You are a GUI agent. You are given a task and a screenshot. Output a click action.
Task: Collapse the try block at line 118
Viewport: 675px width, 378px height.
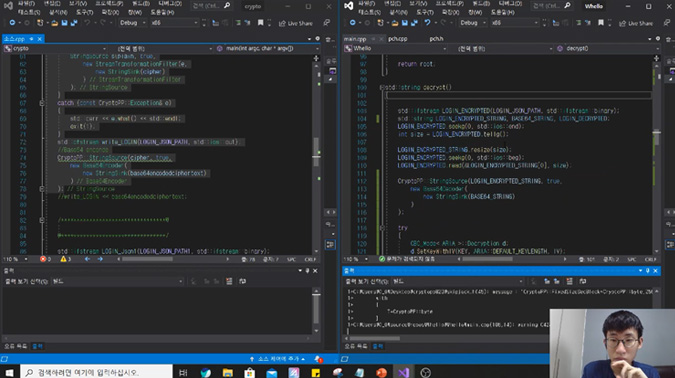(382, 228)
